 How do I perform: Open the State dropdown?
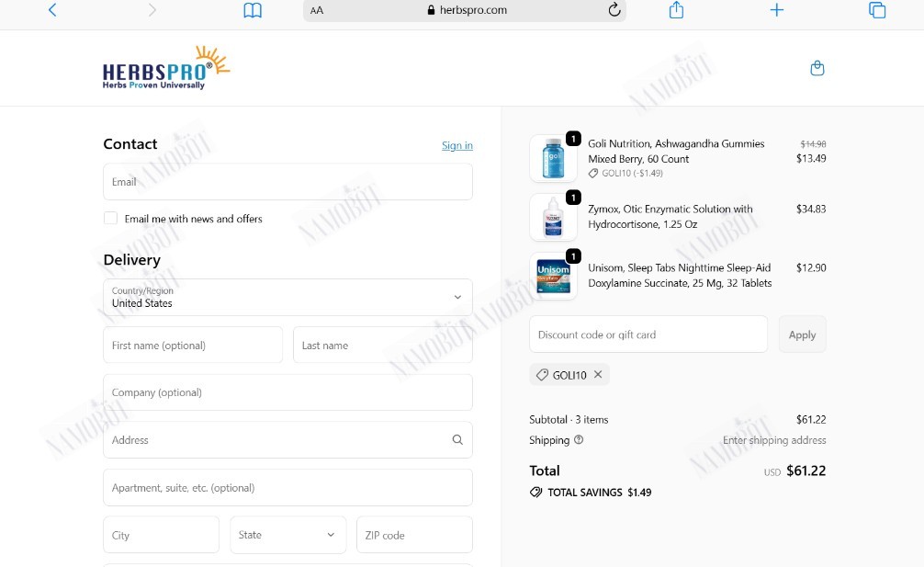point(287,535)
